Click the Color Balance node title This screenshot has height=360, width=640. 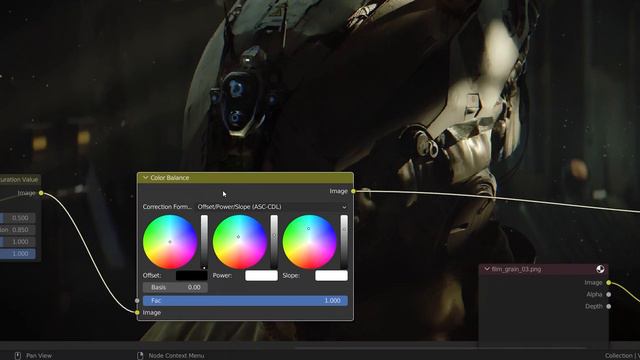[x=169, y=178]
